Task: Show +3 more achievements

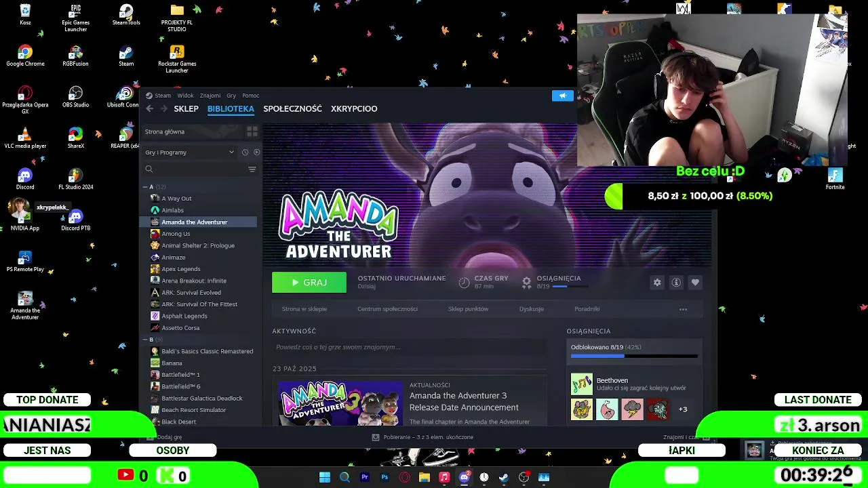Action: [x=683, y=409]
